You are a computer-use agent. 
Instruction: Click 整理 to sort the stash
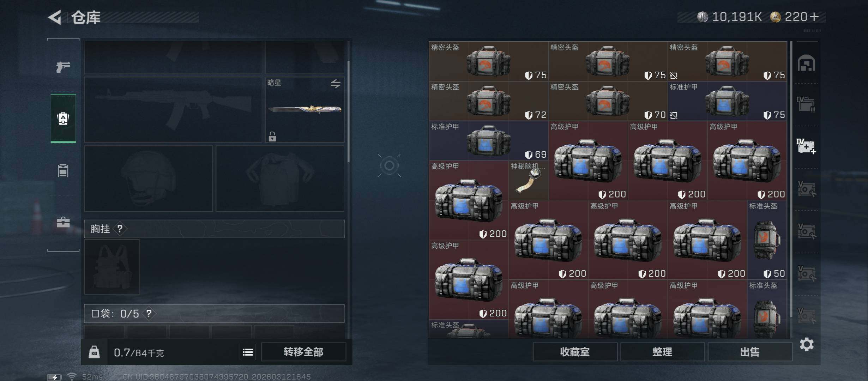662,352
